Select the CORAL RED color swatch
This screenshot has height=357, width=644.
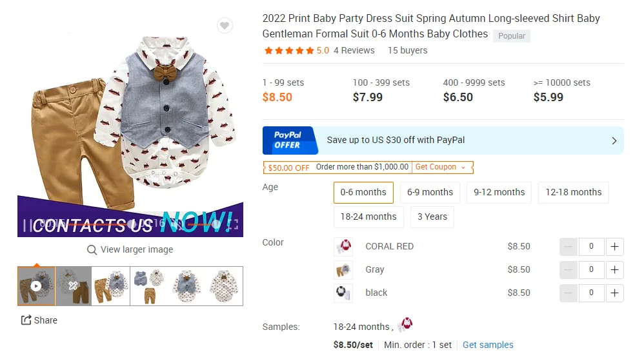click(x=343, y=246)
